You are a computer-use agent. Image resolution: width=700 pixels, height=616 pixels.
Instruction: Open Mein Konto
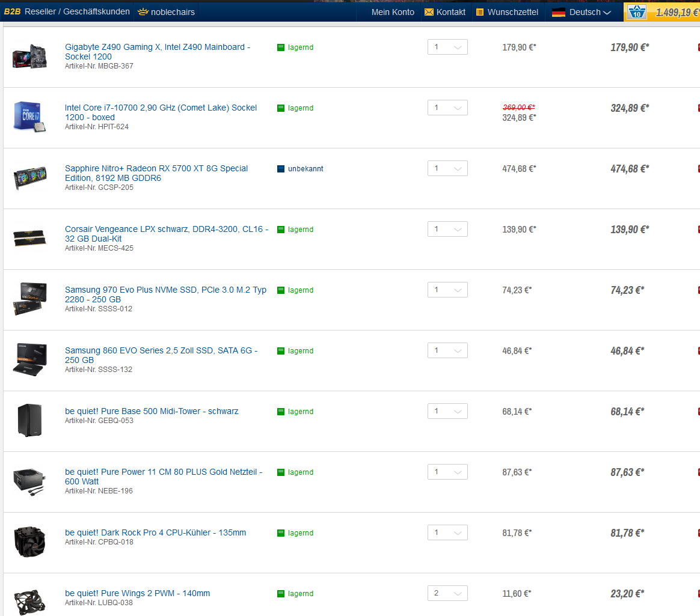(393, 12)
